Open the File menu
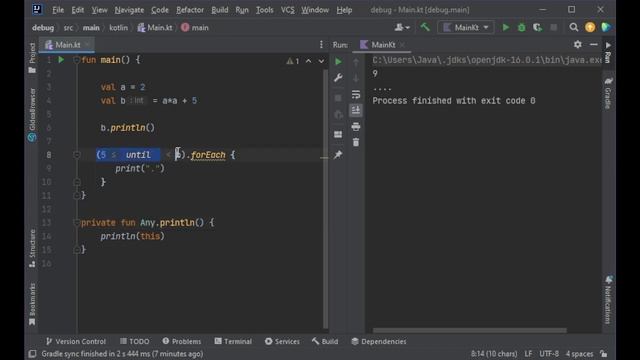 click(x=58, y=10)
